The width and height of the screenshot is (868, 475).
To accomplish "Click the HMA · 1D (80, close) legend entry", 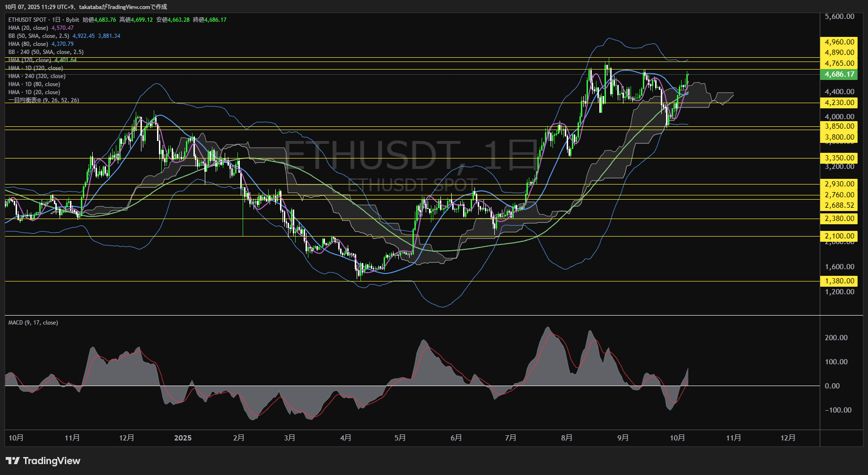I will point(34,84).
